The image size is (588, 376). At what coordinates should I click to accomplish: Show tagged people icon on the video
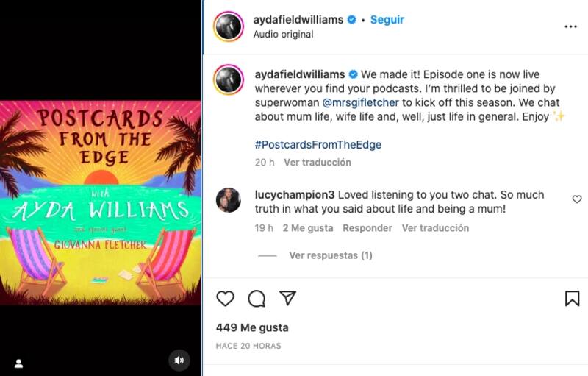[x=18, y=363]
